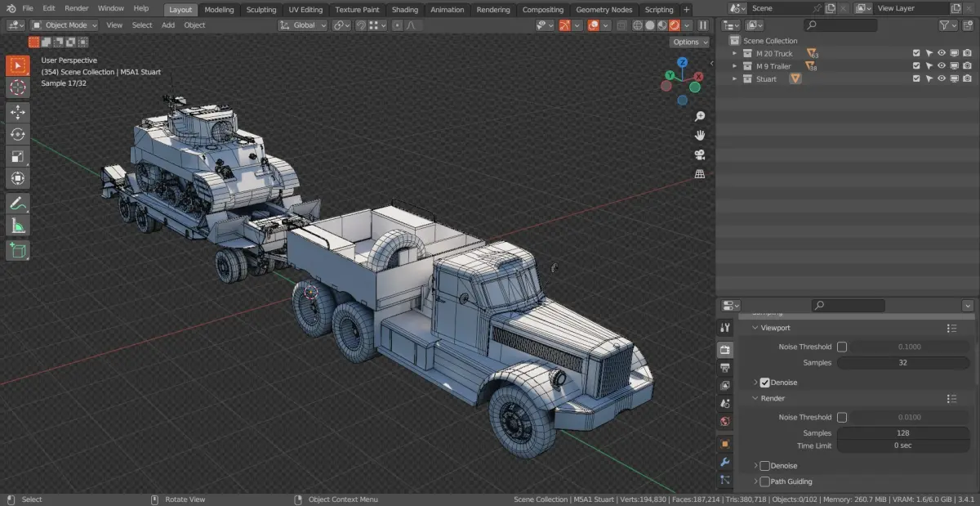980x506 pixels.
Task: Collapse the Viewport sampling panel
Action: pyautogui.click(x=755, y=328)
